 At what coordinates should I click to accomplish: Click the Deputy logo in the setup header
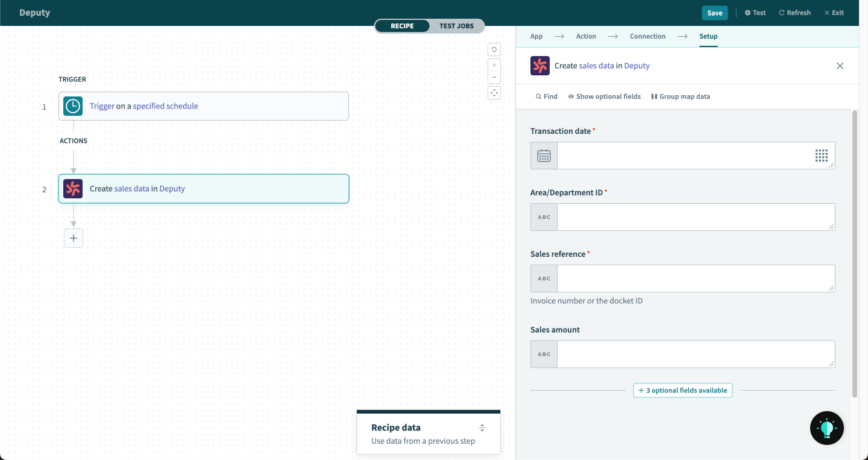click(x=539, y=65)
